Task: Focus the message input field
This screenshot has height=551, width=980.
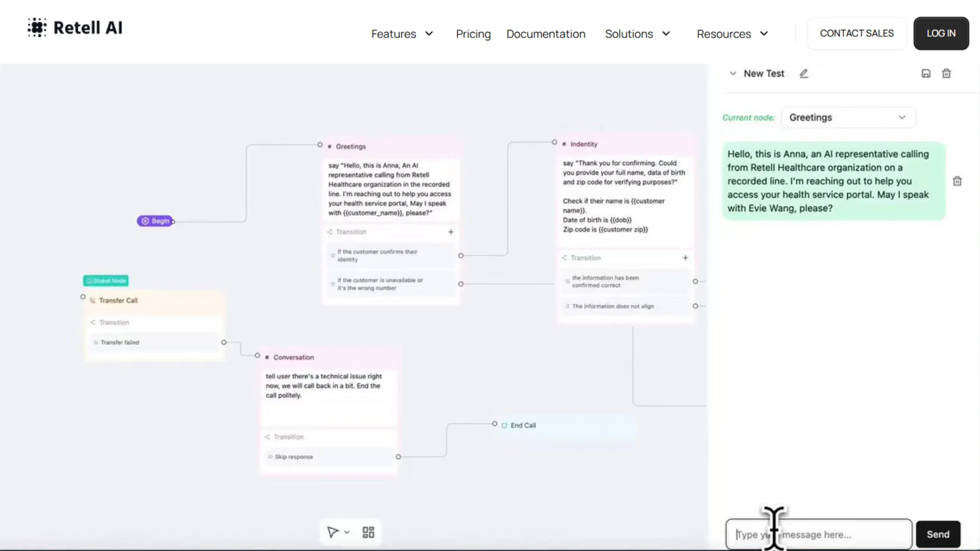Action: click(x=833, y=534)
